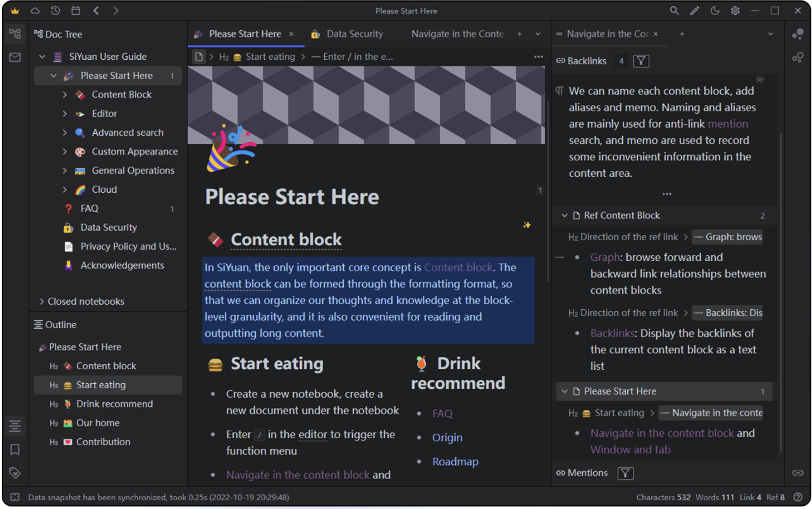
Task: Click the document cover image
Action: point(366,105)
